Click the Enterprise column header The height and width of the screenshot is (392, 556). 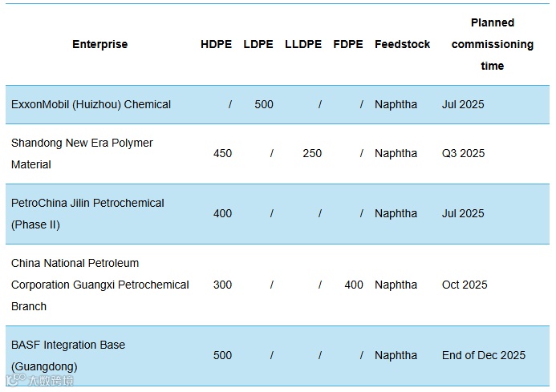pyautogui.click(x=99, y=44)
